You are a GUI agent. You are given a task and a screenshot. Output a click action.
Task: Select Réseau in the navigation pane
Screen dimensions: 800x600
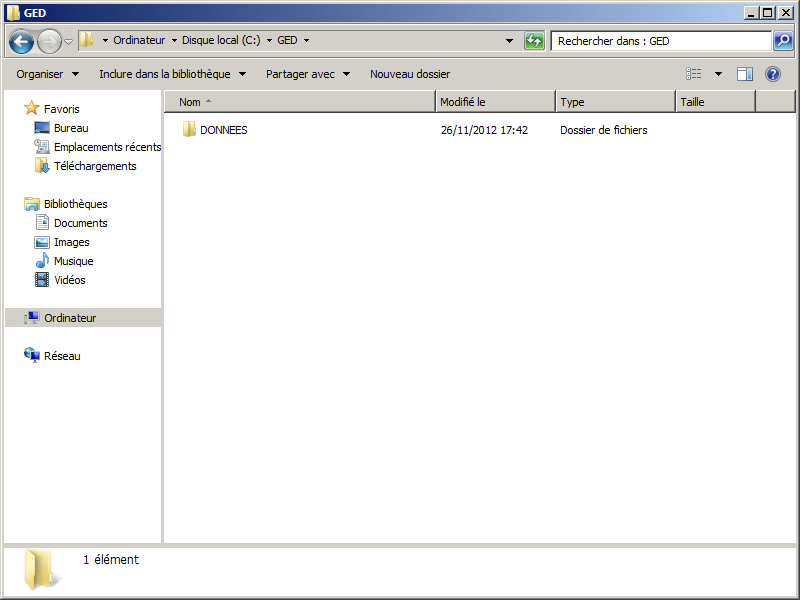tap(62, 356)
